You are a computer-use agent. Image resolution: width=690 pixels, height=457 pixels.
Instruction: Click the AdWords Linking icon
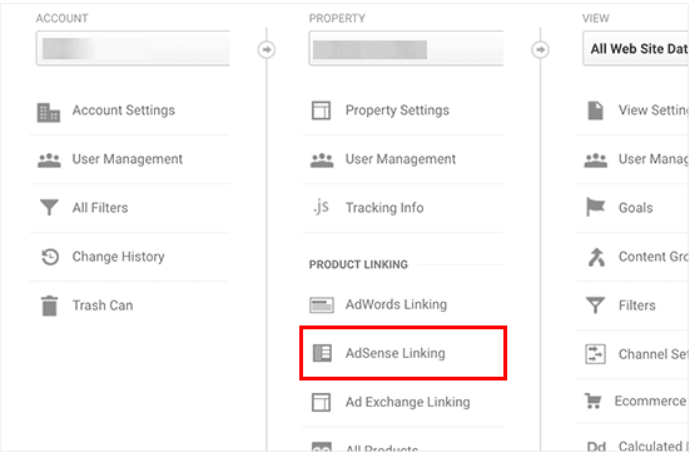click(x=321, y=305)
